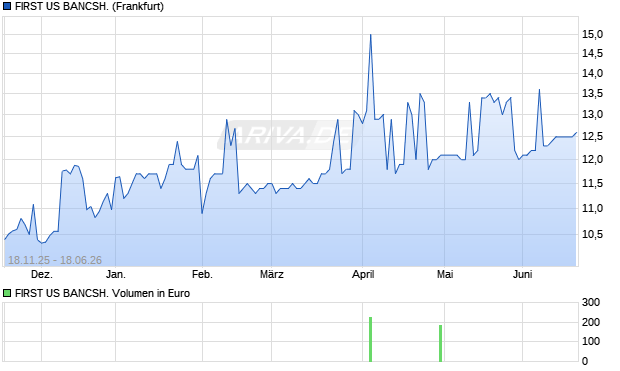Viewport: 620px width, 371px height.
Task: Click the 'Jan.' month label
Action: (x=116, y=274)
